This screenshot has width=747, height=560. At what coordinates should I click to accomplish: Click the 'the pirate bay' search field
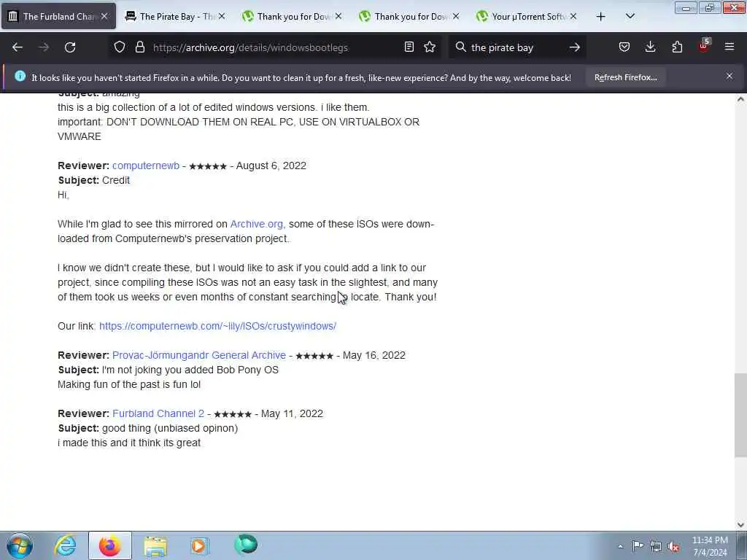tap(516, 47)
